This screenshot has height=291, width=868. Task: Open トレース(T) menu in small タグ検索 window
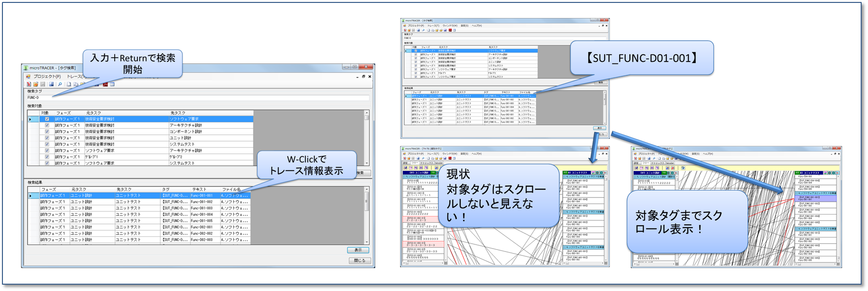click(433, 26)
